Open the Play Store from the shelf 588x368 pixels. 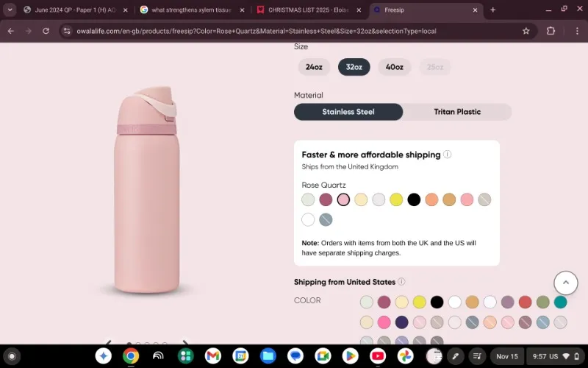(351, 356)
